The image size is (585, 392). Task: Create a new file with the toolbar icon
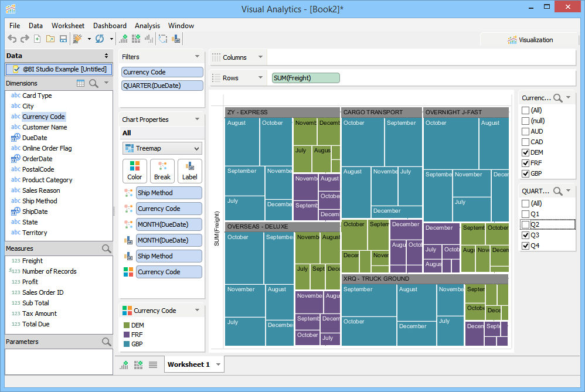tap(38, 39)
